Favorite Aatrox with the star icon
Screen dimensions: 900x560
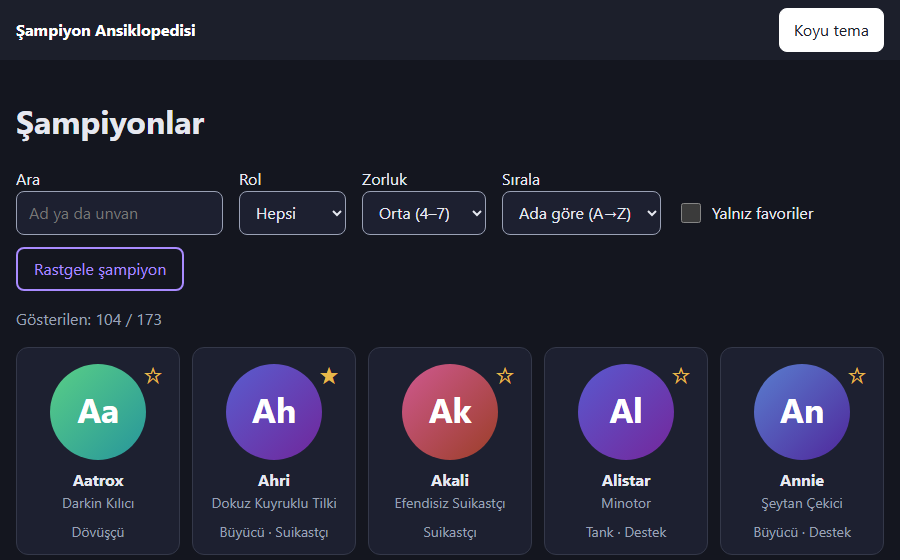pyautogui.click(x=153, y=376)
